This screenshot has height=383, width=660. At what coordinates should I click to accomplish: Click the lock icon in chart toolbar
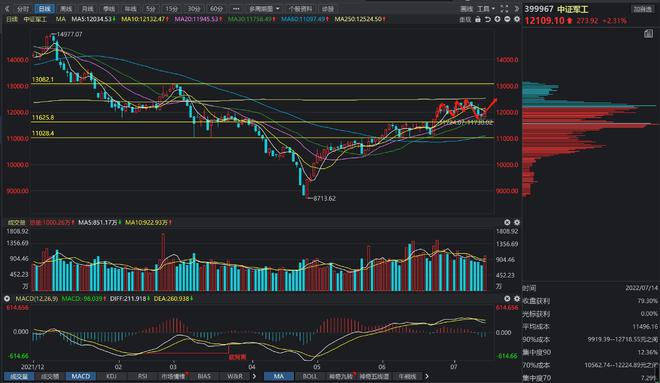click(477, 19)
